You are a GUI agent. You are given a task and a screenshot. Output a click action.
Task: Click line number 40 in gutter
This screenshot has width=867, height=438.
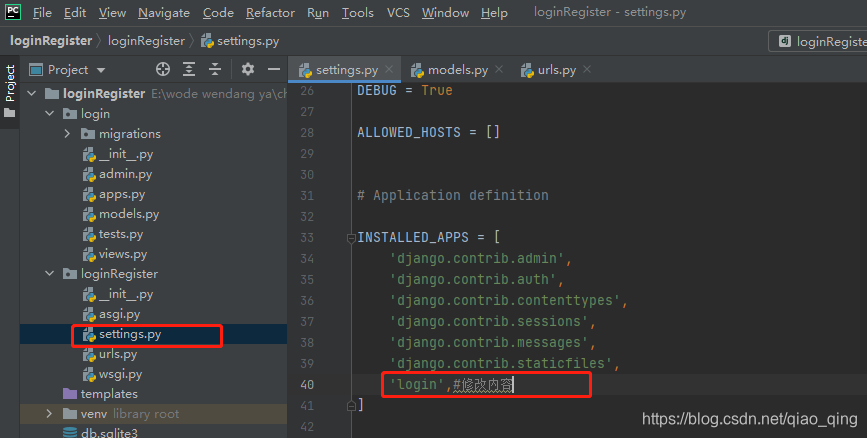click(x=307, y=384)
